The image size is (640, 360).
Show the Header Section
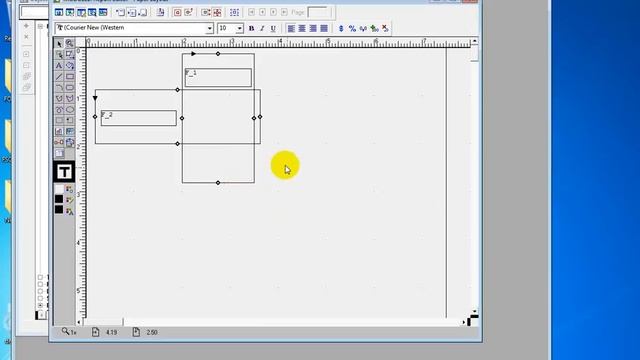121,13
